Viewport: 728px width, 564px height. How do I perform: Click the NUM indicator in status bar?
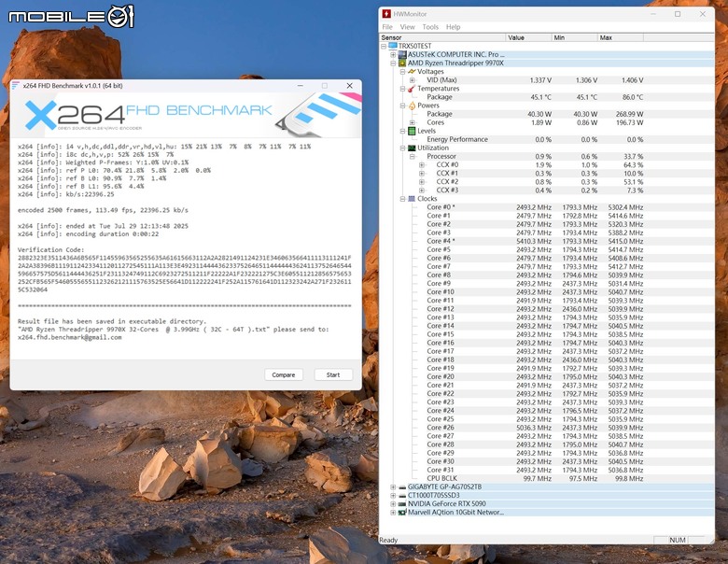pyautogui.click(x=678, y=540)
